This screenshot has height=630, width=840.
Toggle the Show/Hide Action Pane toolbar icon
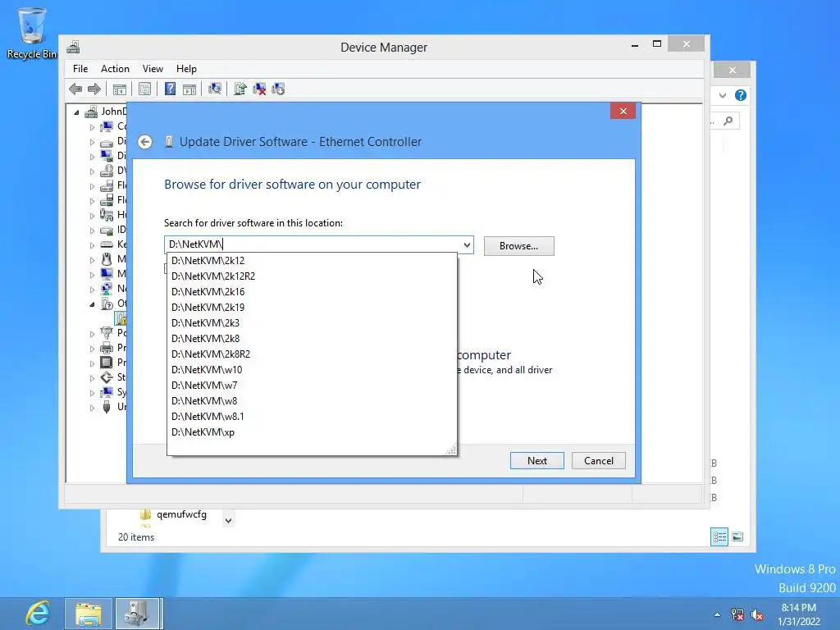[189, 89]
